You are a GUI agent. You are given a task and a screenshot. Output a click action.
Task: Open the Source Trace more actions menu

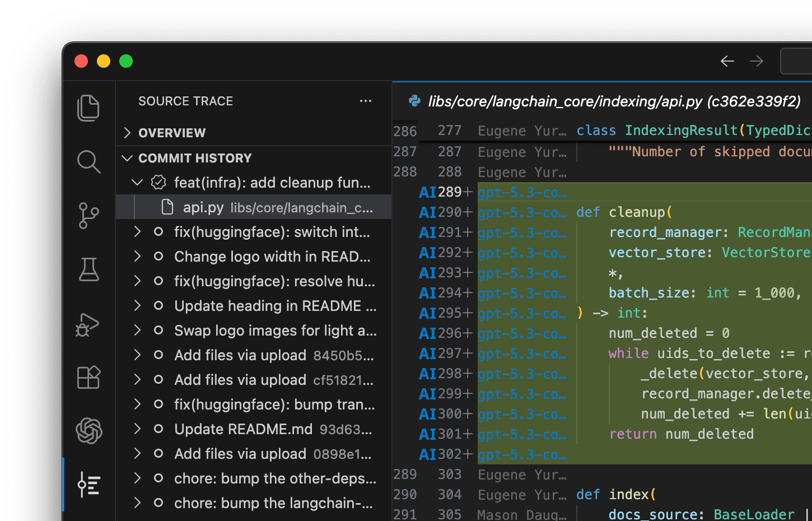(366, 101)
